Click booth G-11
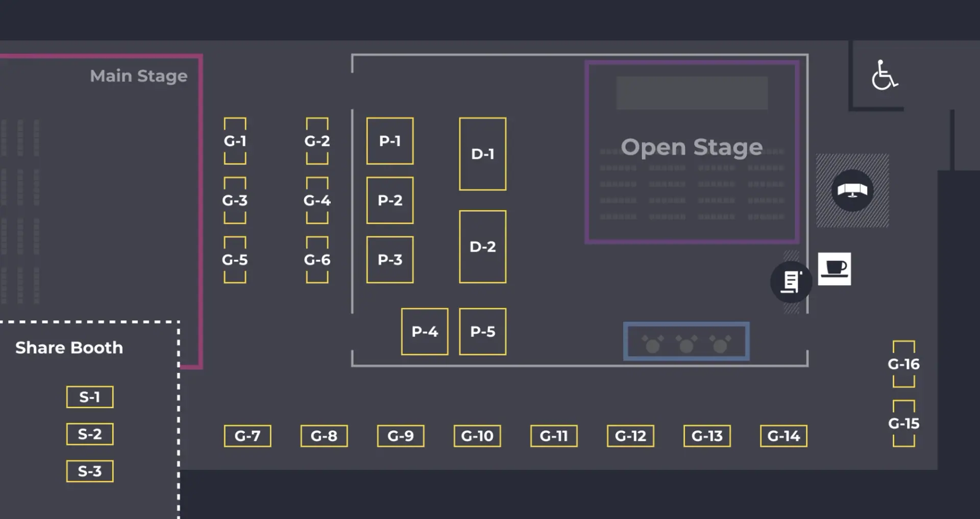Image resolution: width=980 pixels, height=519 pixels. [x=554, y=436]
